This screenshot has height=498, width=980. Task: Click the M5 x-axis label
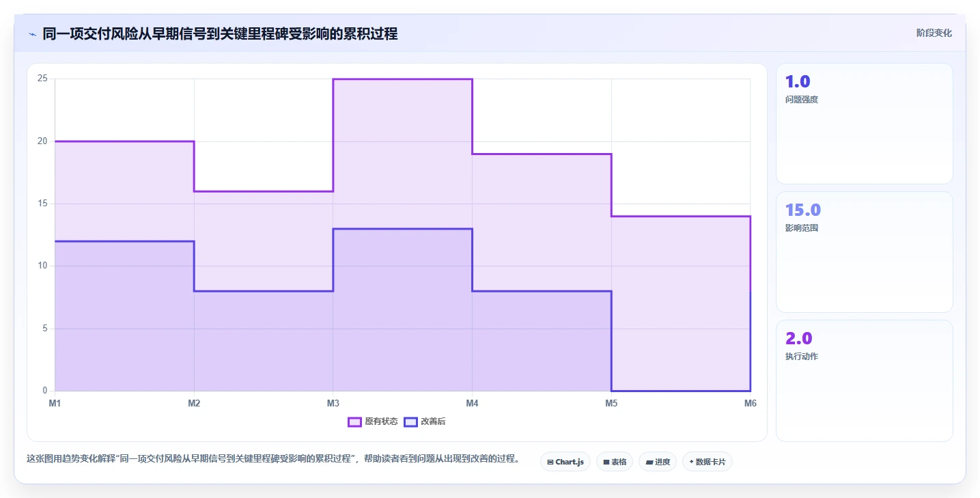click(x=611, y=404)
